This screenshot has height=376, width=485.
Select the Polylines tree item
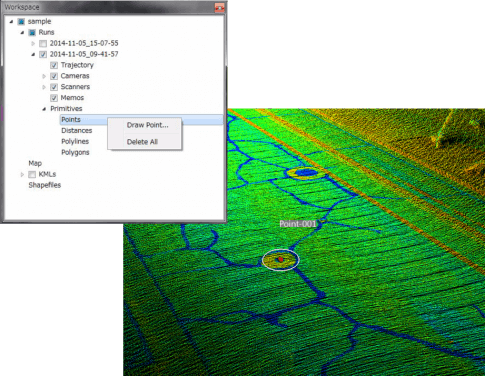pos(75,141)
